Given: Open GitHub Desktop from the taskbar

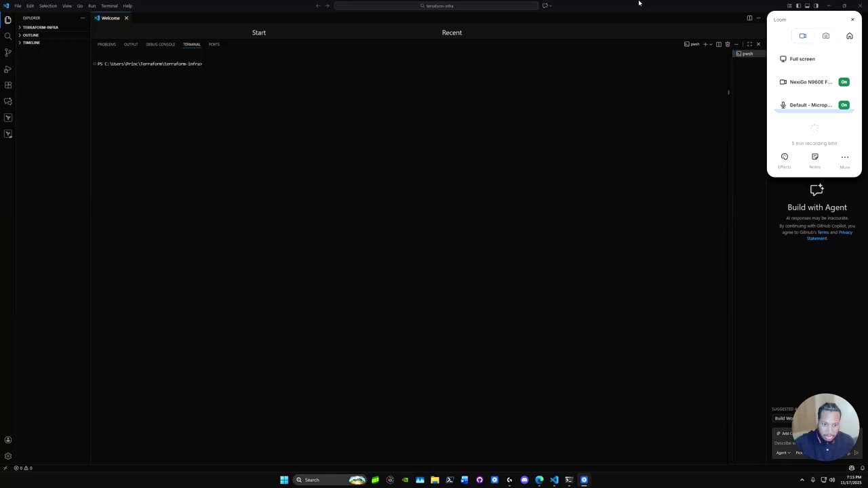Looking at the screenshot, I should 479,480.
